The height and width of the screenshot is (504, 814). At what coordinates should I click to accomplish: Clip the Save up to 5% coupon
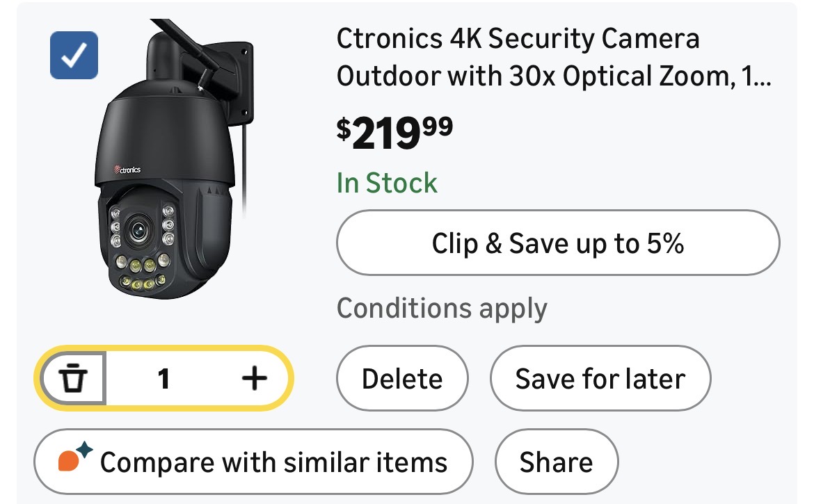pos(557,243)
